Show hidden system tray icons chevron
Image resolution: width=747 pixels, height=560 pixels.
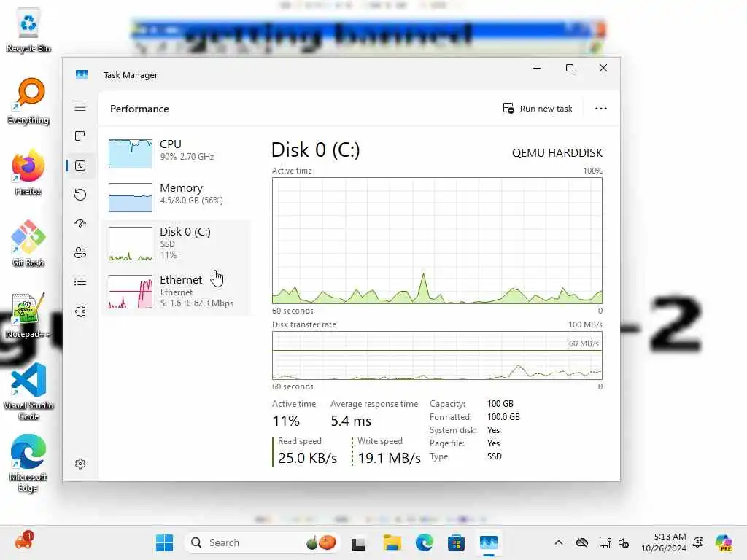click(558, 542)
